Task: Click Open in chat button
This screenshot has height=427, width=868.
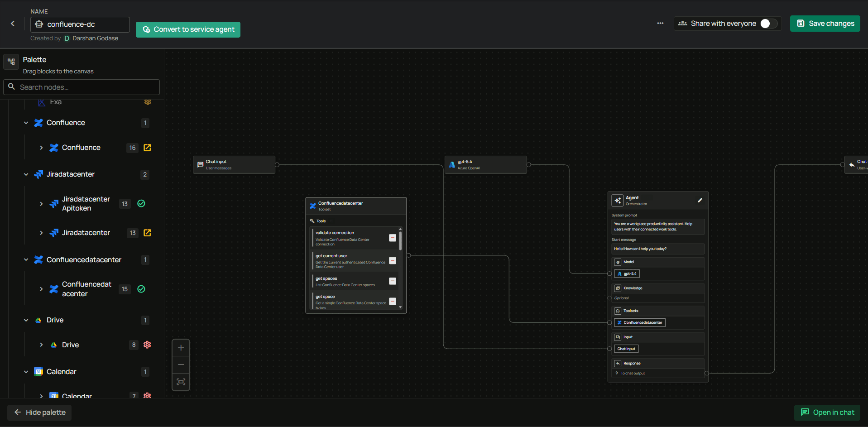Action: click(x=827, y=413)
